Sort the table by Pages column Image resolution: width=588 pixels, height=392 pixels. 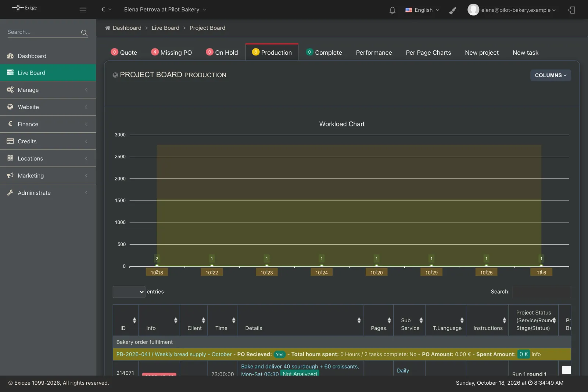389,320
